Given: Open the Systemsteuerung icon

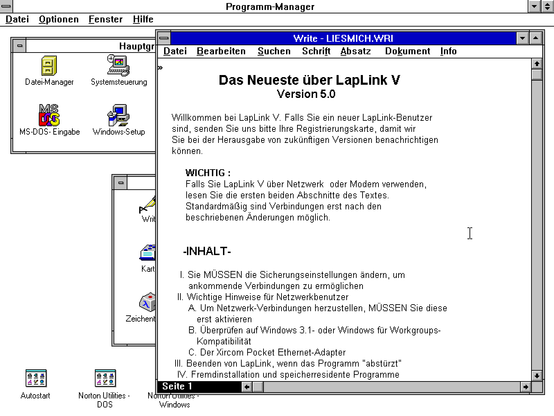Looking at the screenshot, I should pos(118,65).
